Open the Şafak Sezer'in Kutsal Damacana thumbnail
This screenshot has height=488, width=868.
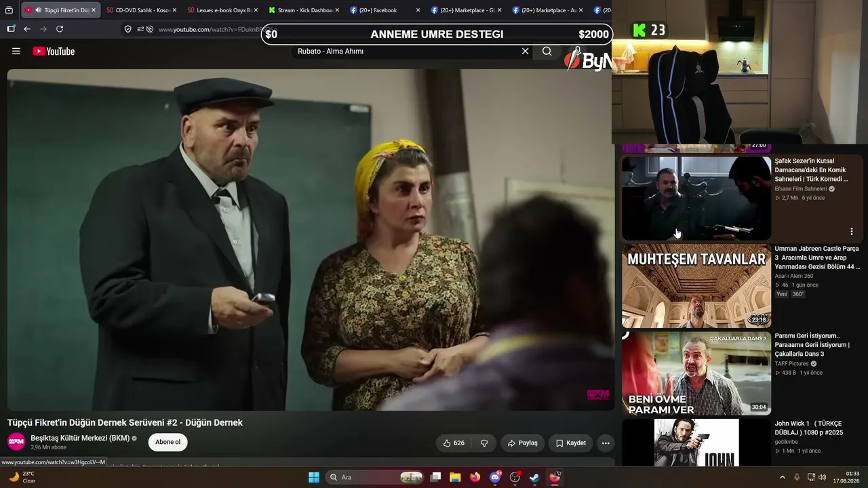pos(696,199)
